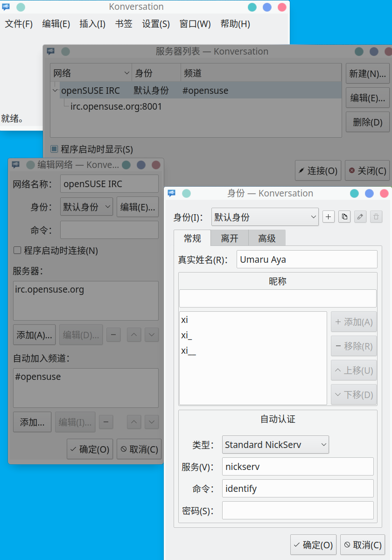Click 取消(C) in Identity dialog

click(x=363, y=545)
